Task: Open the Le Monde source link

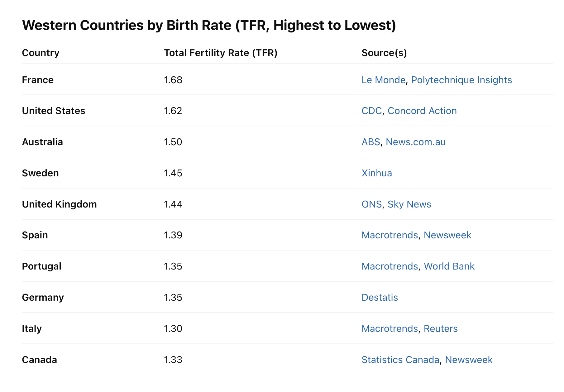Action: pyautogui.click(x=383, y=80)
